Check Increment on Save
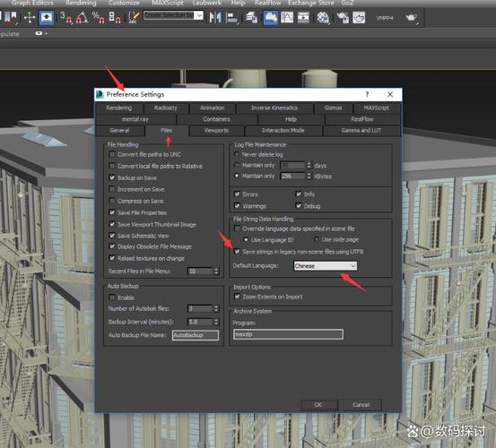496x448 pixels. (112, 189)
